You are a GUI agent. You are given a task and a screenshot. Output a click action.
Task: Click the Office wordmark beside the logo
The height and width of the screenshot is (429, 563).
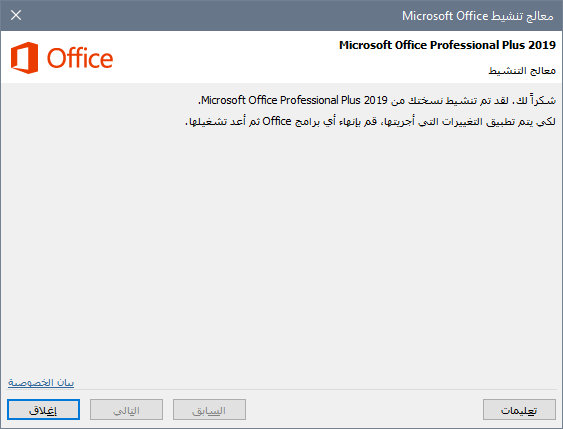tap(80, 59)
